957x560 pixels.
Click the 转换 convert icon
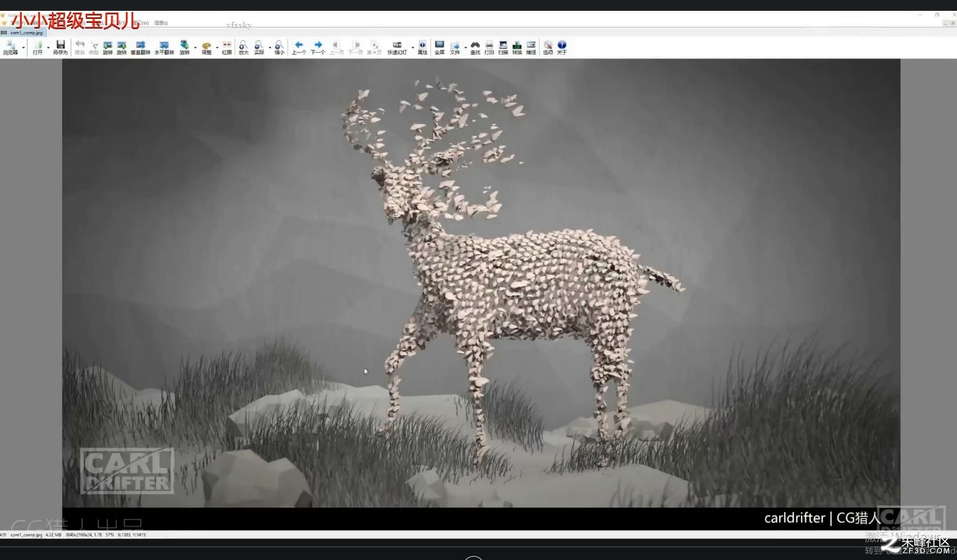pos(517,47)
